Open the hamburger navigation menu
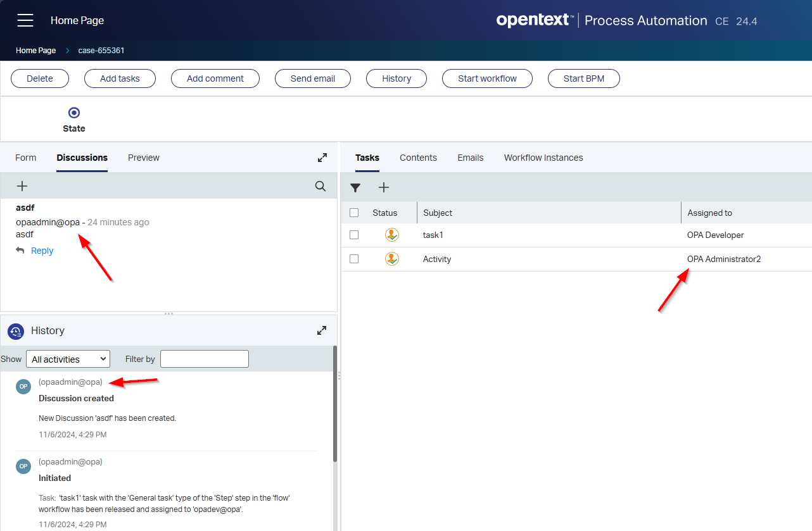The width and height of the screenshot is (812, 531). (25, 20)
